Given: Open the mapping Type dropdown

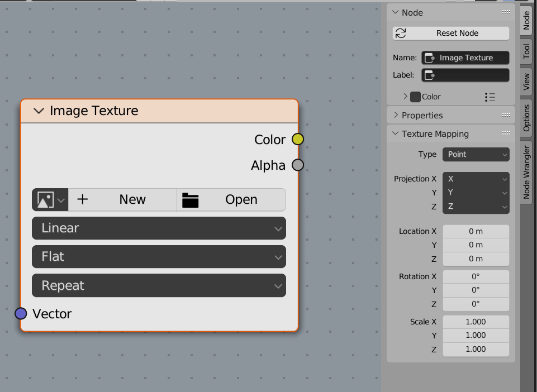Looking at the screenshot, I should point(476,155).
